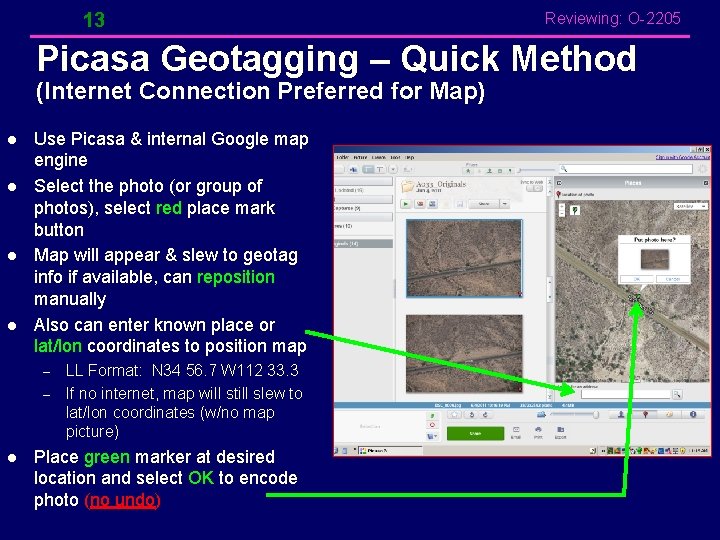Switch library to tree folder view
720x540 pixels.
coord(380,169)
